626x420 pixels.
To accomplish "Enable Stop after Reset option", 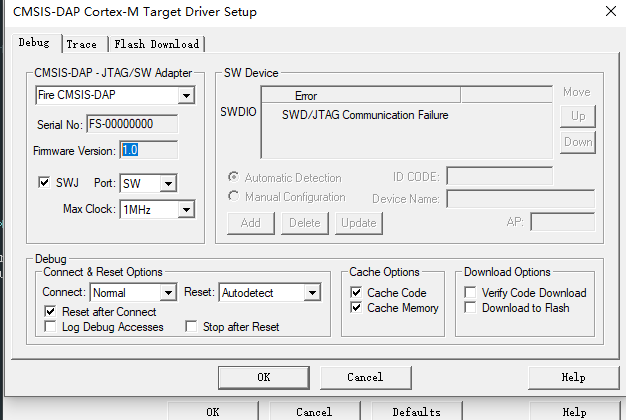I will [x=191, y=327].
